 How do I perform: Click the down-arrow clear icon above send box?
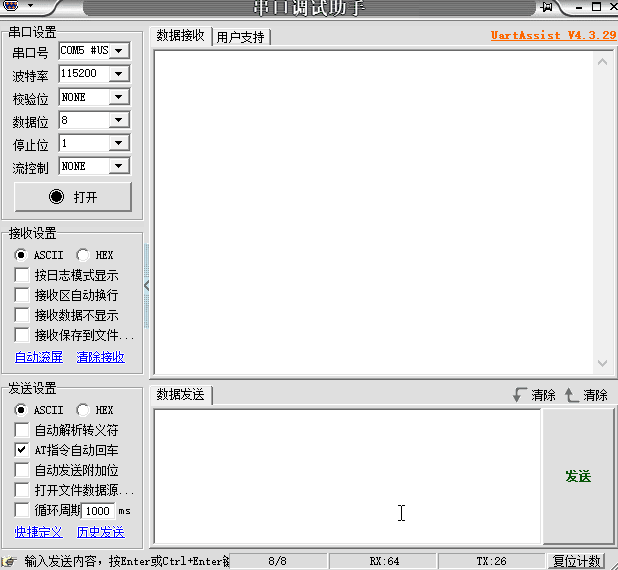(518, 395)
